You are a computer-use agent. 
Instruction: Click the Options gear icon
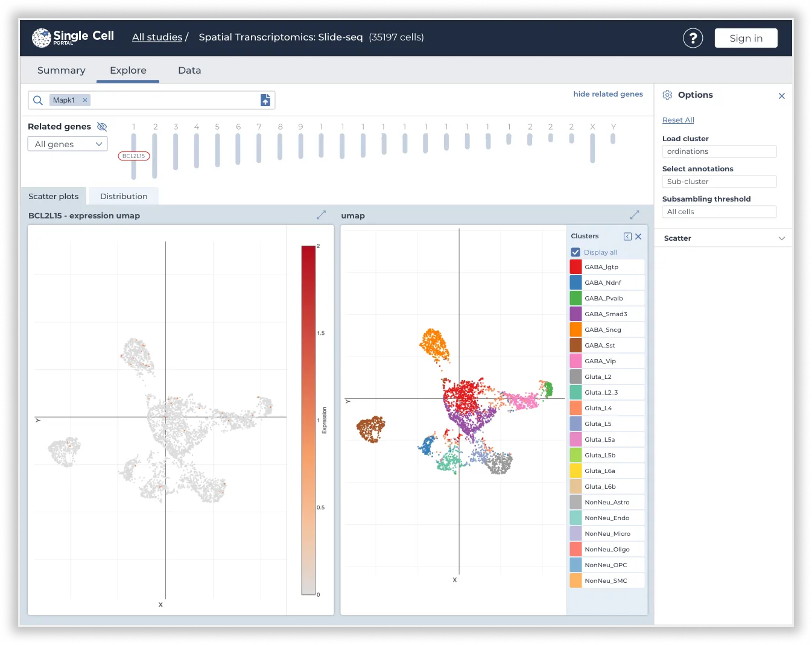(667, 95)
